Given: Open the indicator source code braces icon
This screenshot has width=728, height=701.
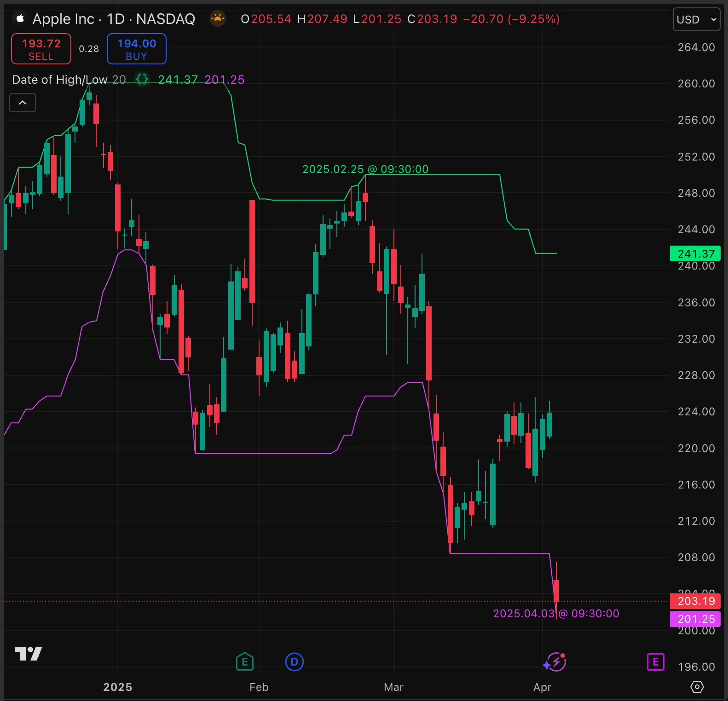Looking at the screenshot, I should point(142,79).
